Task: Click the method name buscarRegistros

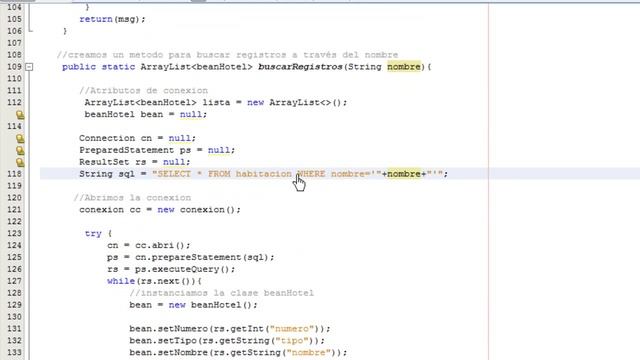Action: (x=300, y=67)
